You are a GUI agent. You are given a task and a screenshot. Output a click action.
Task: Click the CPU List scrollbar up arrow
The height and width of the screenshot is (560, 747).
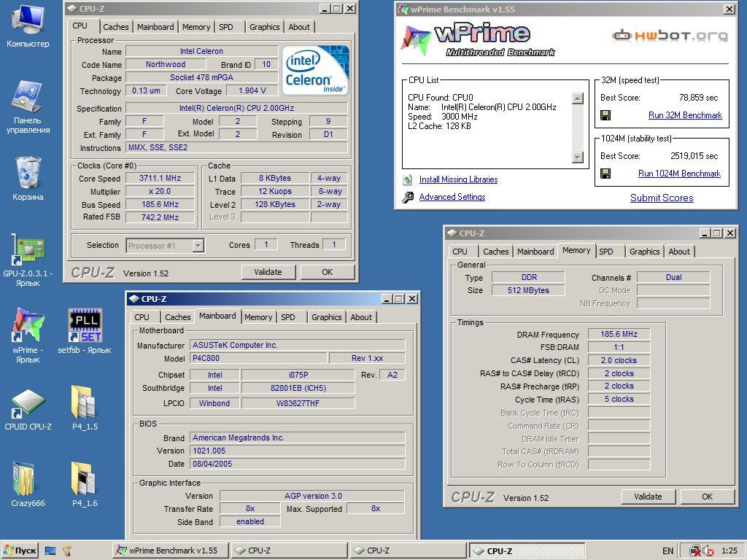(578, 98)
